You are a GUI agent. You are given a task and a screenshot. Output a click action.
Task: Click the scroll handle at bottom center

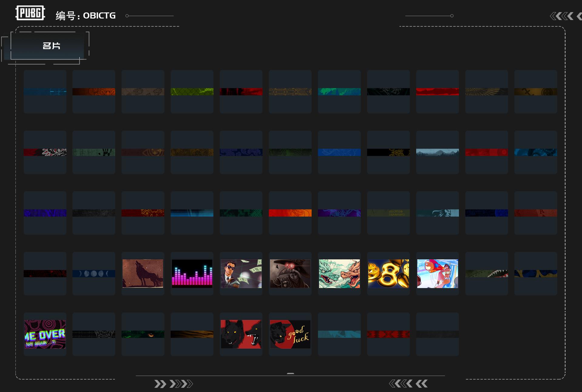(x=290, y=374)
